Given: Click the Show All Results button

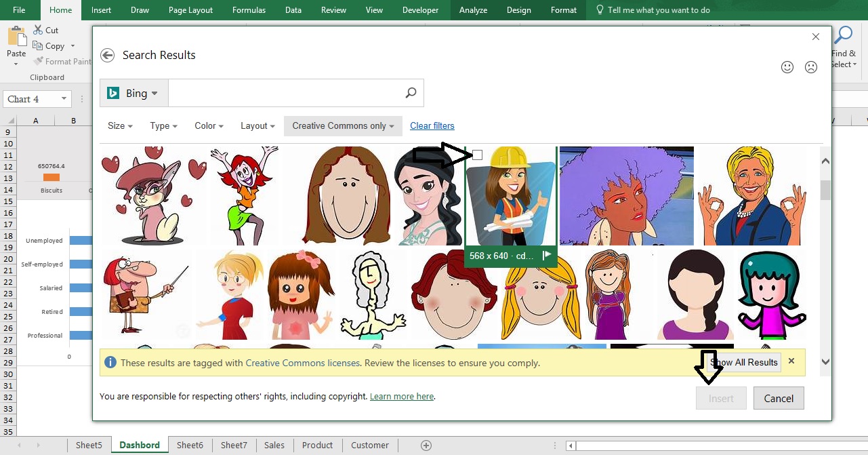Looking at the screenshot, I should 744,362.
